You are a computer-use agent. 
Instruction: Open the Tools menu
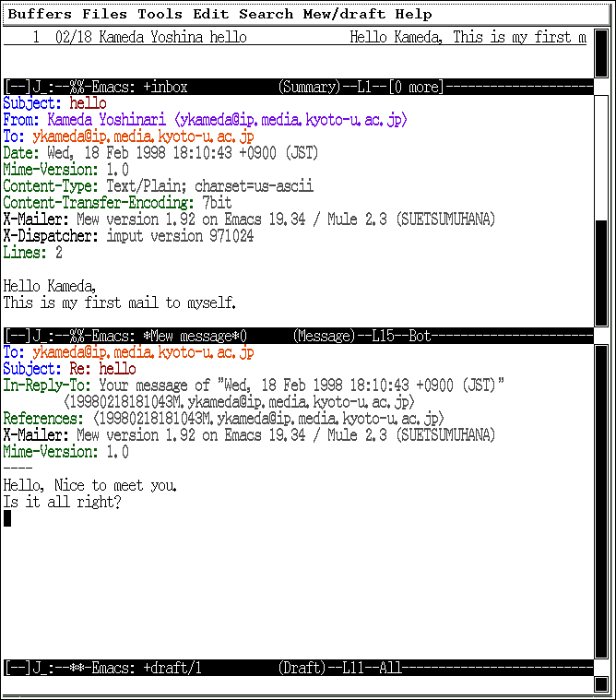(x=160, y=14)
